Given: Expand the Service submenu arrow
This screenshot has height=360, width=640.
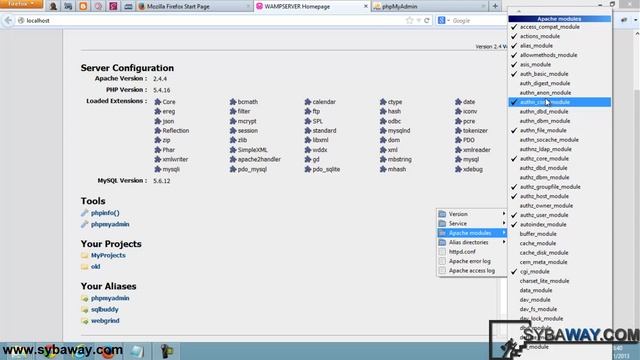Looking at the screenshot, I should tap(504, 223).
